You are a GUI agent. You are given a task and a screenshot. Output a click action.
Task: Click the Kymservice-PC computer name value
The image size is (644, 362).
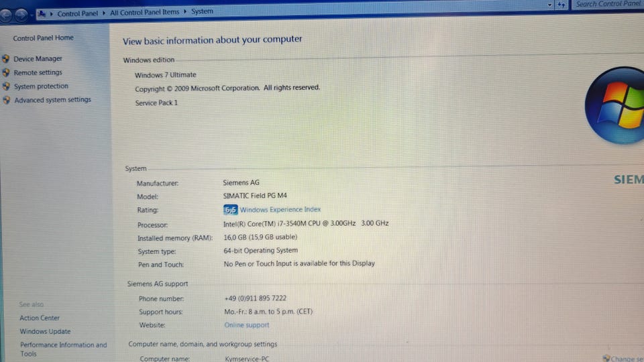click(247, 359)
